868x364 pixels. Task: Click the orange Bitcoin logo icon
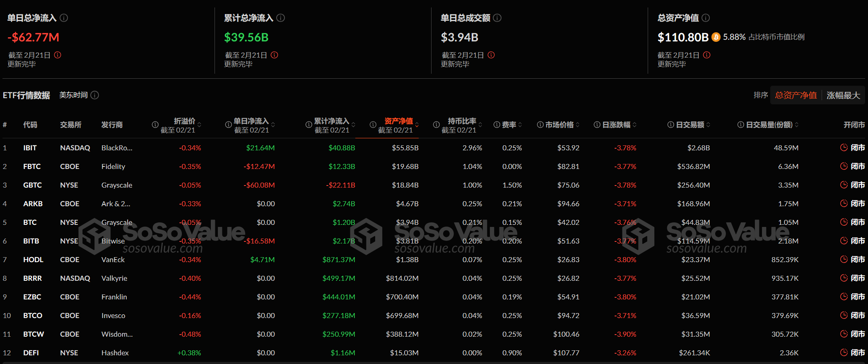point(716,37)
